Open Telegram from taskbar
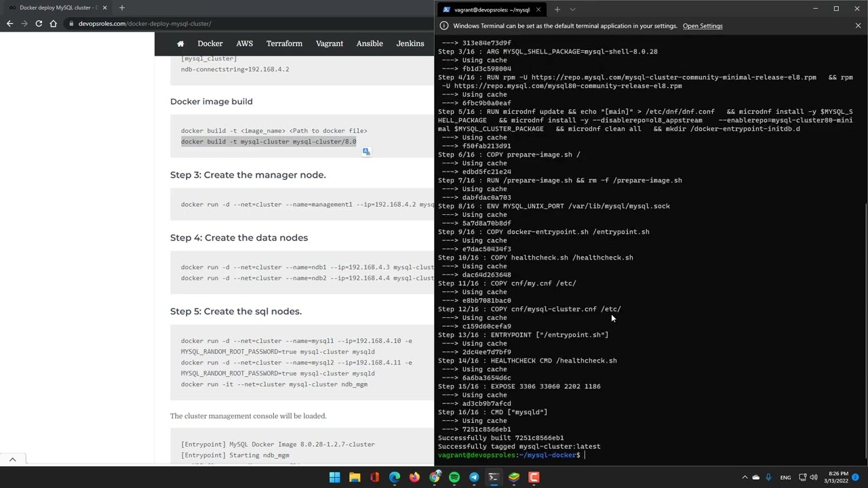 coord(474,477)
